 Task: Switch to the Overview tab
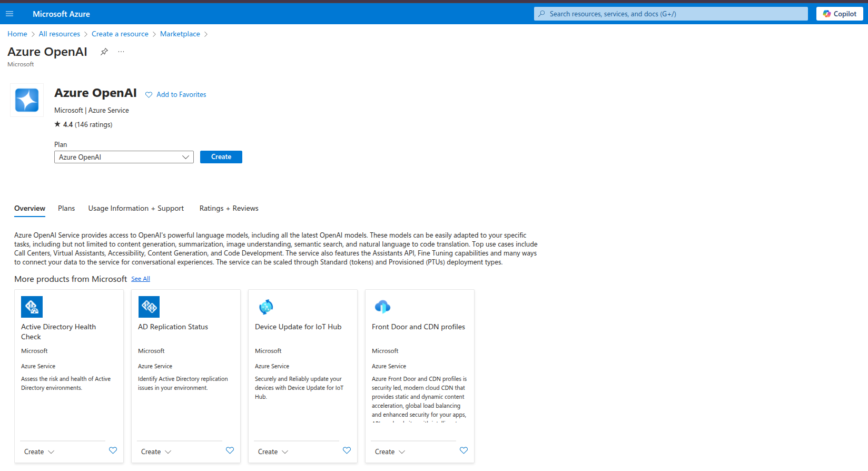(29, 209)
